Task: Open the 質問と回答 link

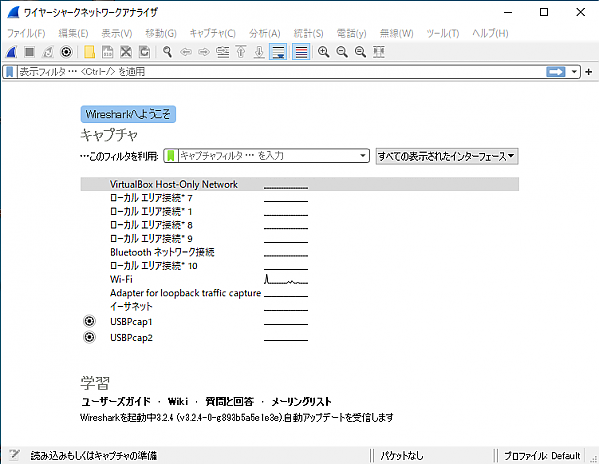Action: (x=230, y=401)
